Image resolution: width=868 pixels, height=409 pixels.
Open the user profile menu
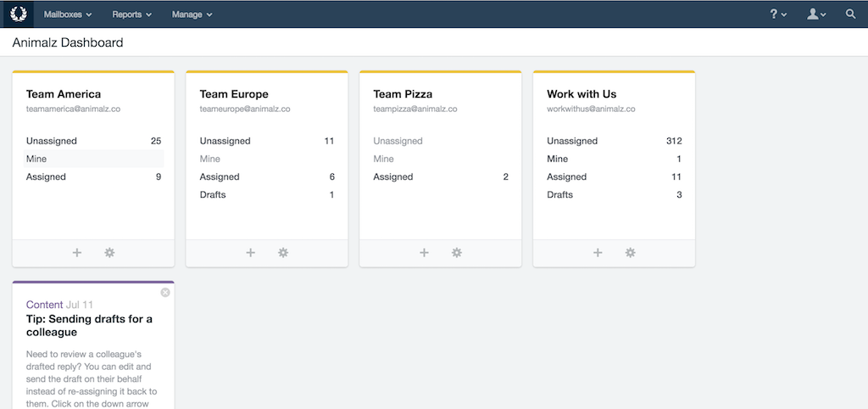tap(816, 14)
